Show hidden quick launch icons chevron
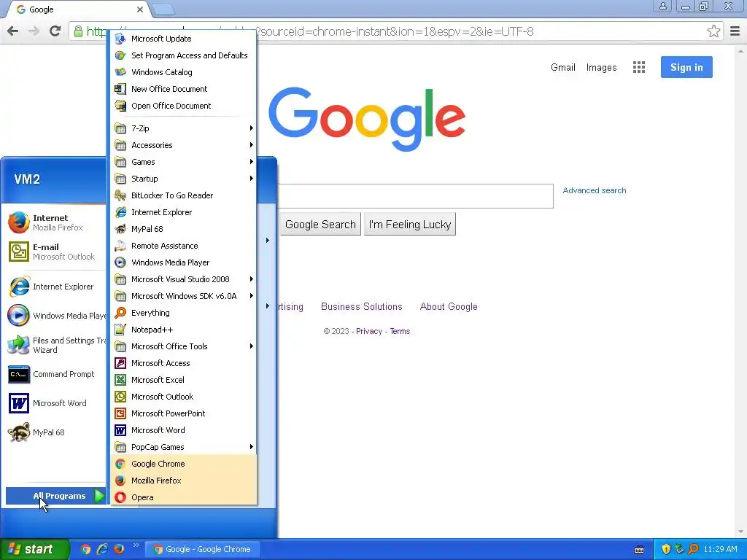Image resolution: width=747 pixels, height=560 pixels. [x=136, y=545]
